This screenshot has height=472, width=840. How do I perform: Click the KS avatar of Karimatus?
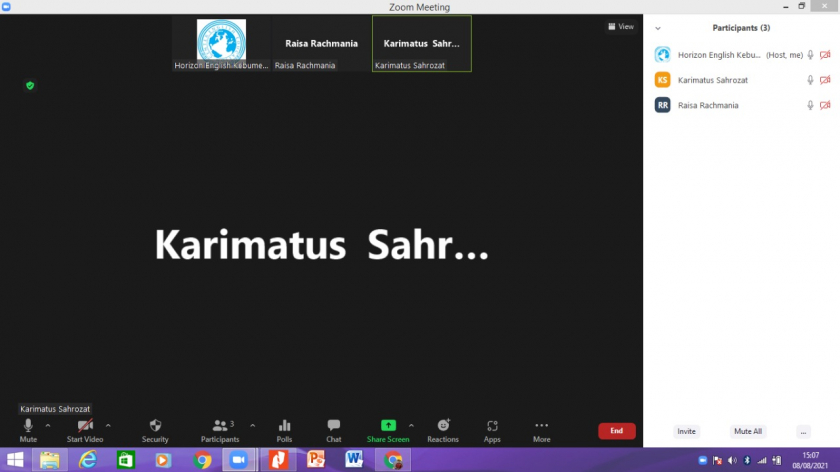click(663, 80)
